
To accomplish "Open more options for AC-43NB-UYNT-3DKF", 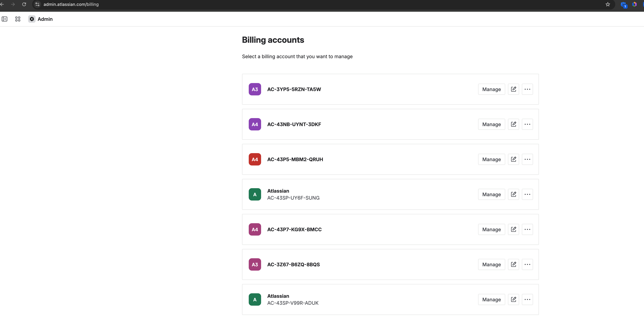I will (527, 124).
